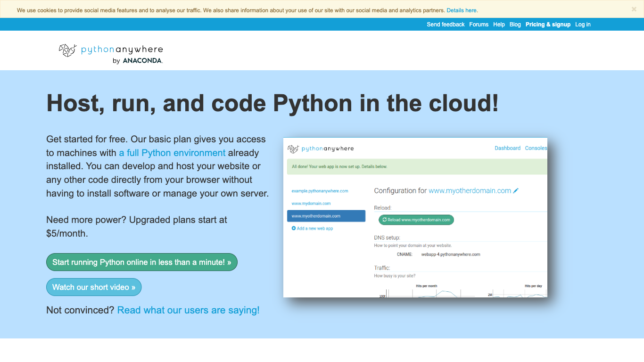Click 'DNS setup:' heading in preview
Viewport: 644px width, 362px height.
(x=387, y=238)
